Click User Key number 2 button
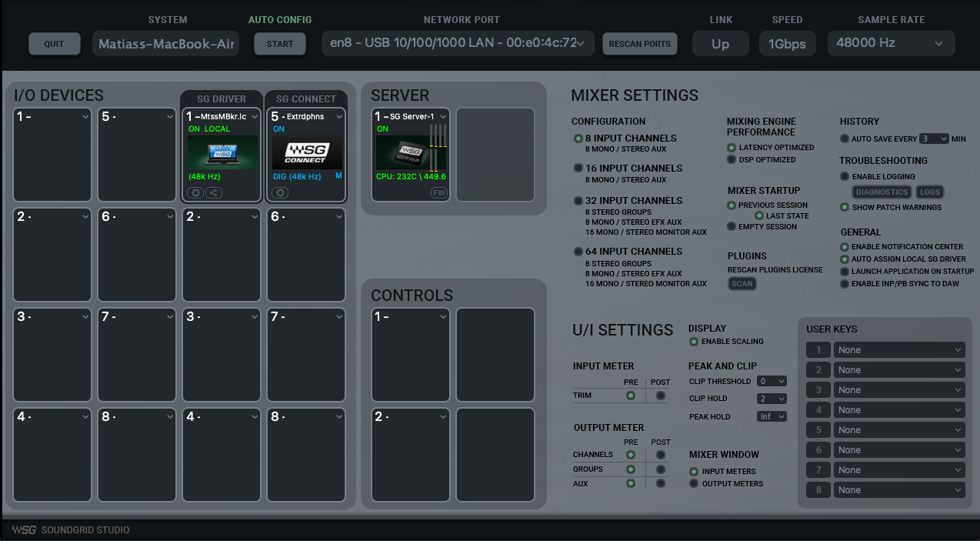 point(818,370)
